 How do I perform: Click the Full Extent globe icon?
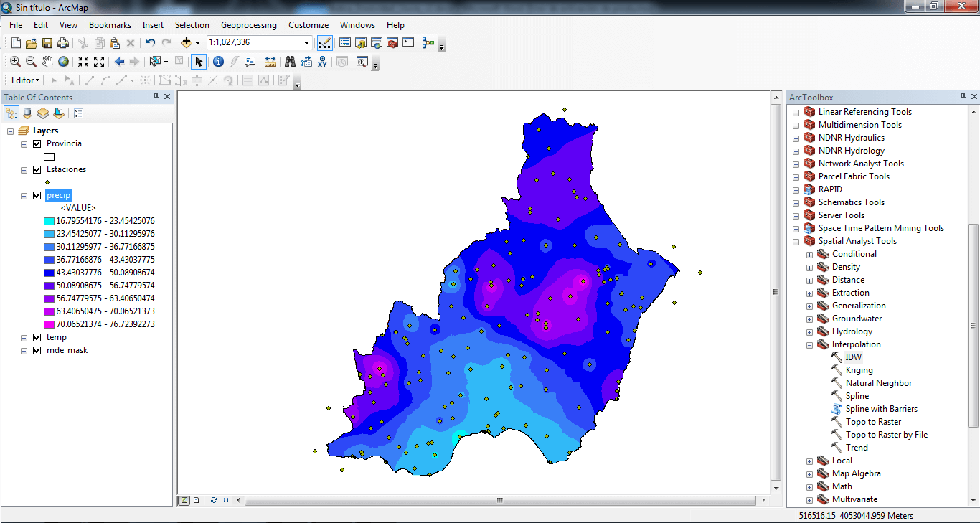click(64, 62)
